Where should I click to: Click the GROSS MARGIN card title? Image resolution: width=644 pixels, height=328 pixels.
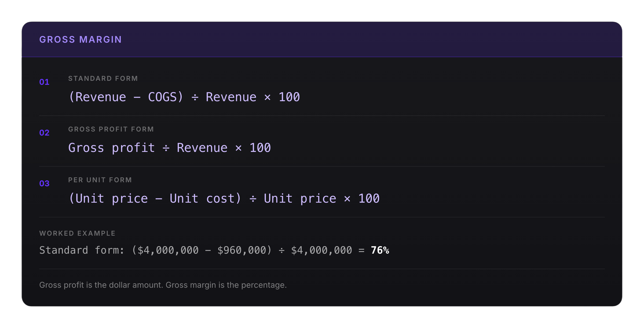(x=80, y=39)
